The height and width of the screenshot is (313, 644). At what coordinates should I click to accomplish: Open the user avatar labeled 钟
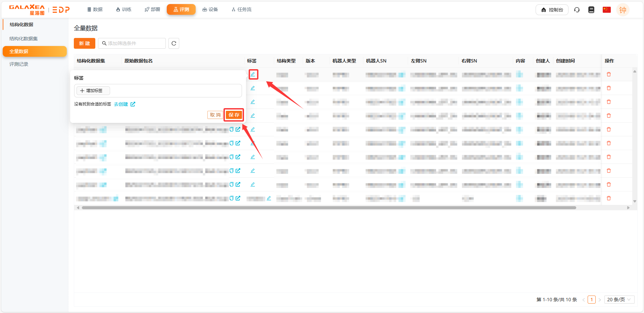[623, 10]
